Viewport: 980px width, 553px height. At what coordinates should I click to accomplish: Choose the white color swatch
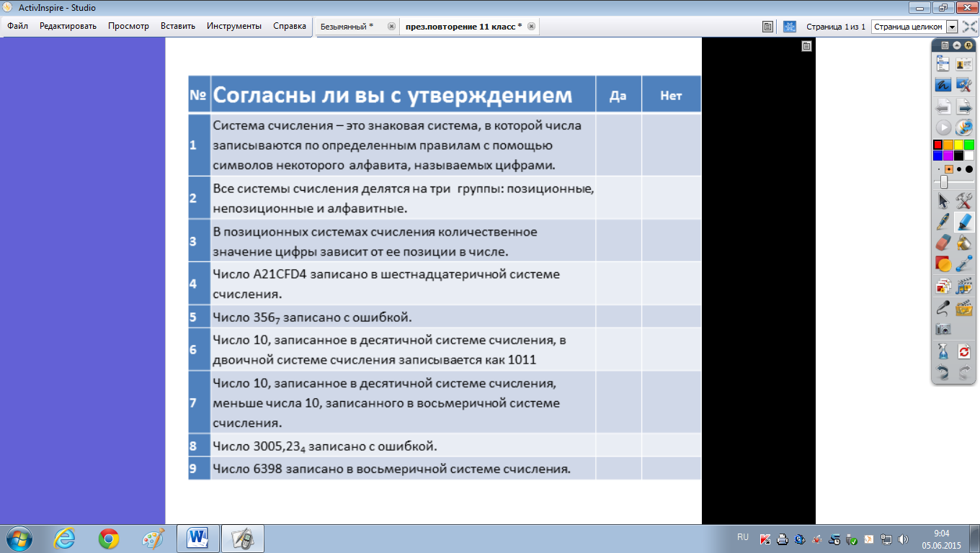pos(969,155)
